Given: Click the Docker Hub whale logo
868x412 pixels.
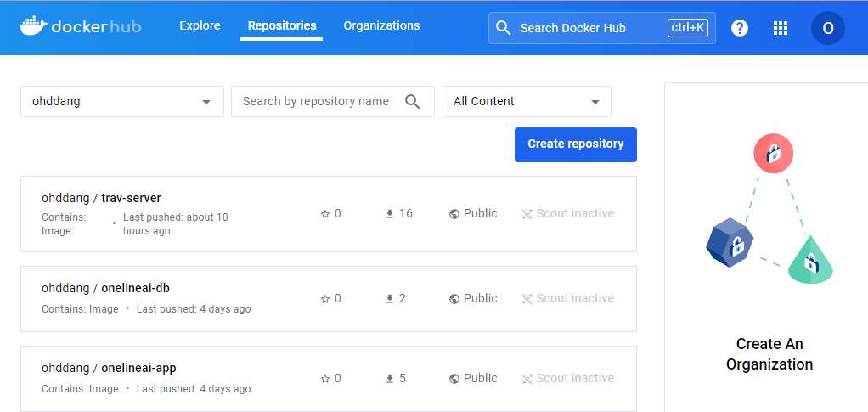Looking at the screenshot, I should (34, 26).
